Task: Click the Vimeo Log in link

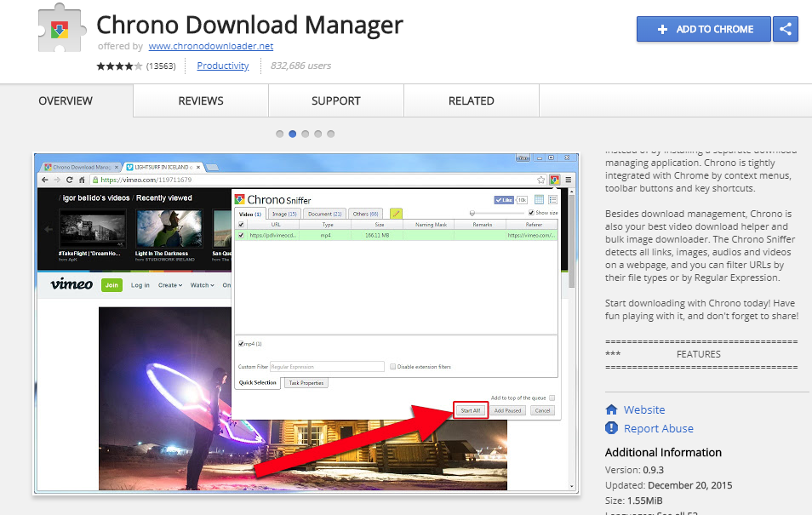Action: (140, 285)
